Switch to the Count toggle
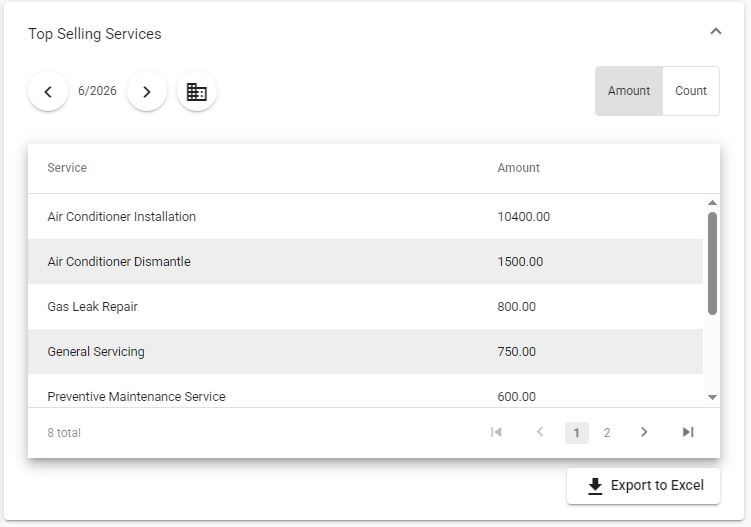The width and height of the screenshot is (751, 527). point(691,91)
